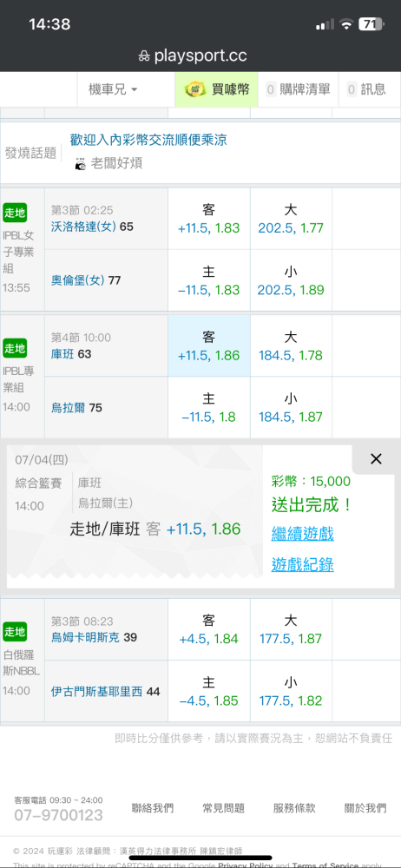The height and width of the screenshot is (868, 401).
Task: Click the camera icon beside 老闆好煩
Action: coord(81,164)
